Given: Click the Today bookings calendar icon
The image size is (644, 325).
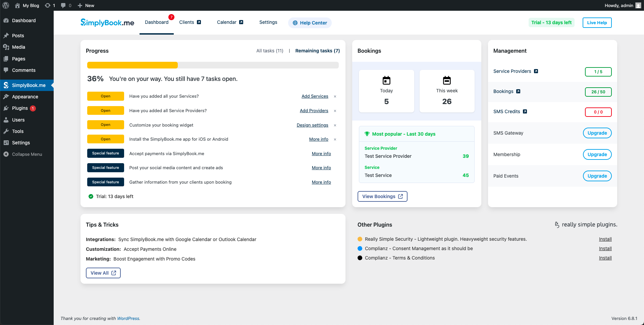Looking at the screenshot, I should [x=386, y=80].
